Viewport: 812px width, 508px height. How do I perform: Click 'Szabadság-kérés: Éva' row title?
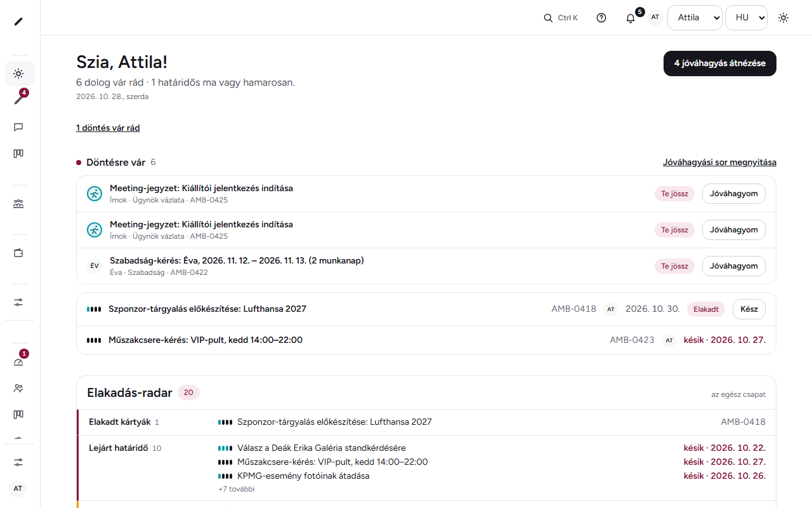pos(237,260)
